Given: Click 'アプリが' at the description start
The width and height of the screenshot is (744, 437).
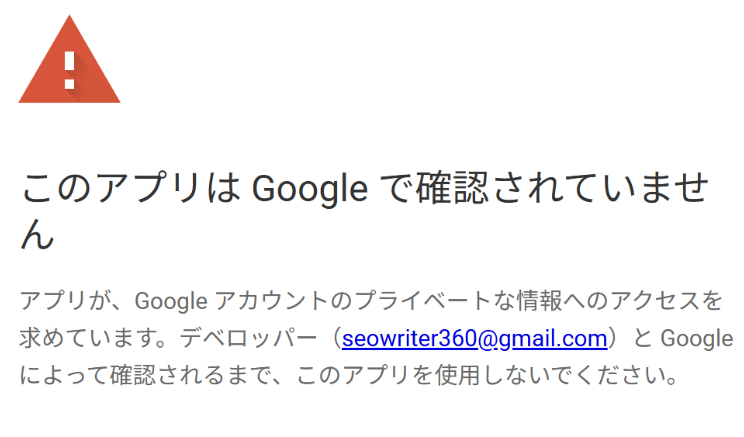Looking at the screenshot, I should (x=64, y=301).
